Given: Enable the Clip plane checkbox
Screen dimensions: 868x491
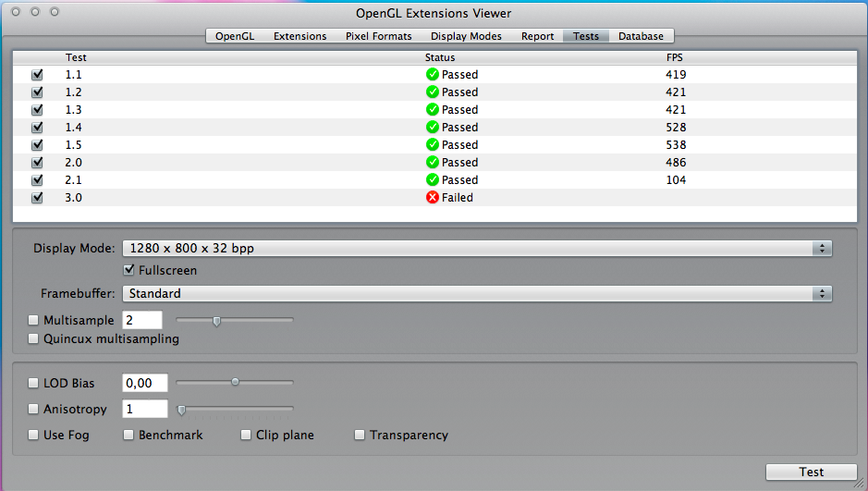Looking at the screenshot, I should (x=246, y=436).
